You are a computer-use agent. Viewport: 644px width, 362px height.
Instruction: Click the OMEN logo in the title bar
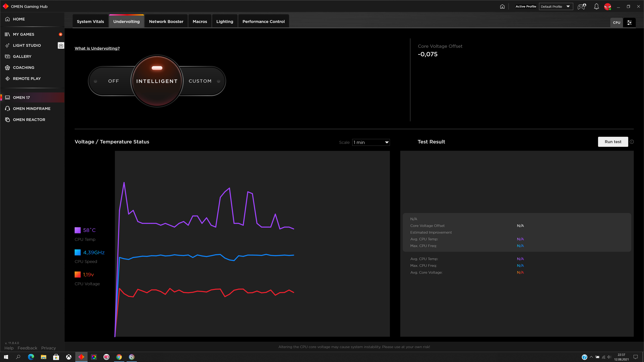pos(6,6)
